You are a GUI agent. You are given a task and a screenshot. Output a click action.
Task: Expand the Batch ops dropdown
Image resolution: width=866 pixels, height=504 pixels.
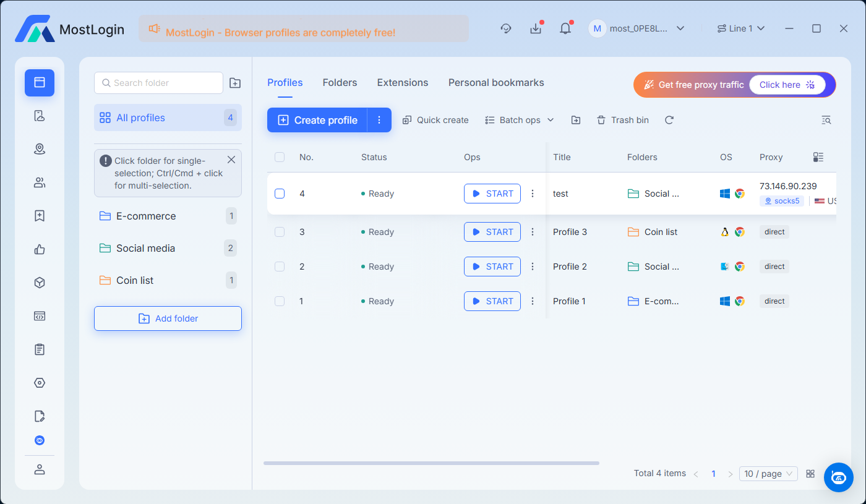click(x=520, y=120)
